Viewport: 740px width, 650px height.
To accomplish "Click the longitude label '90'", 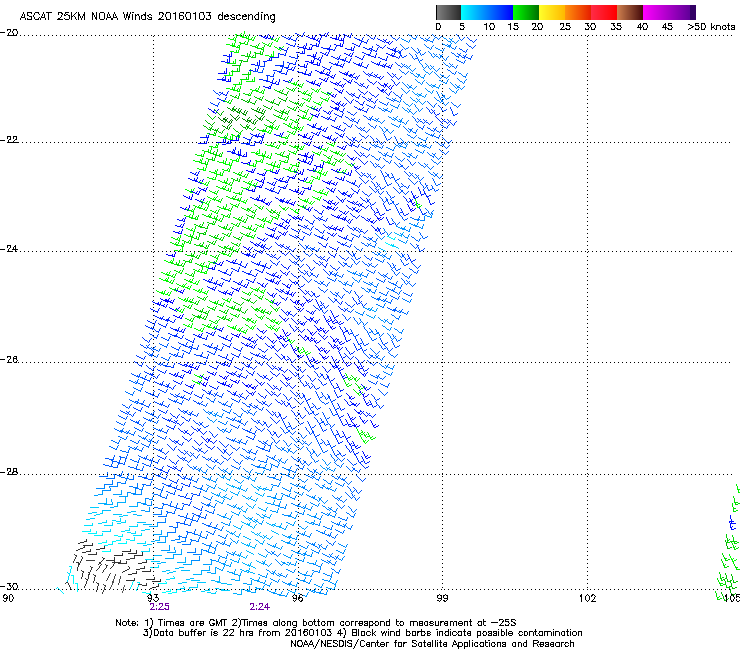I will coord(8,599).
